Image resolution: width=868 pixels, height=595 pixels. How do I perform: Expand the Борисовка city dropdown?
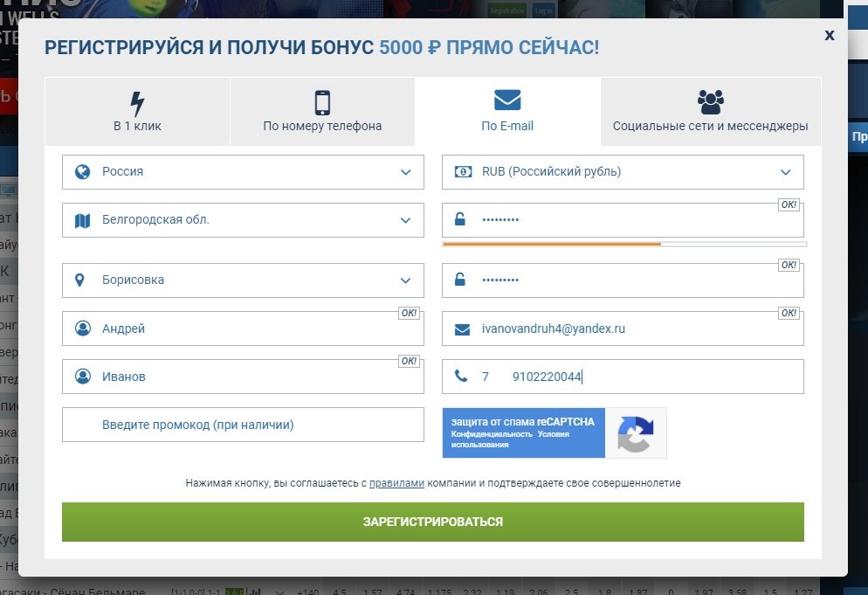pos(243,280)
